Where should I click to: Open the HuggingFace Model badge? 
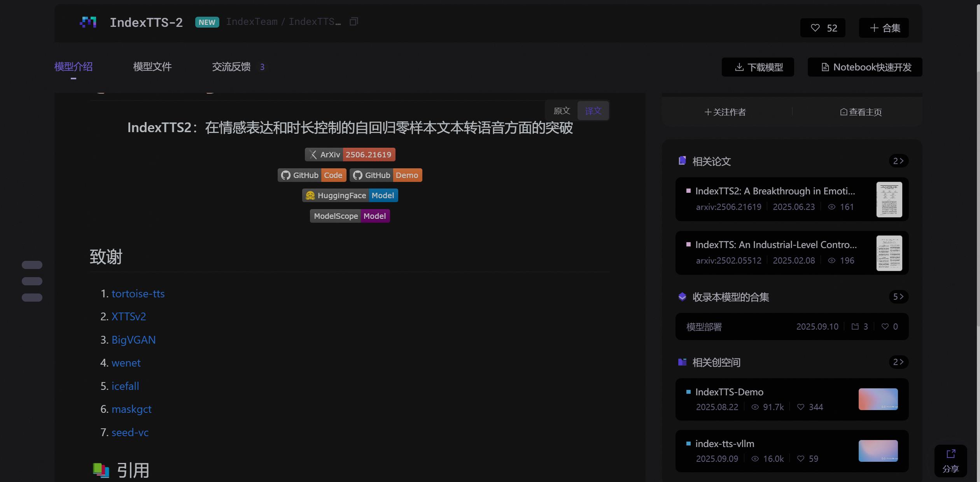click(x=350, y=195)
